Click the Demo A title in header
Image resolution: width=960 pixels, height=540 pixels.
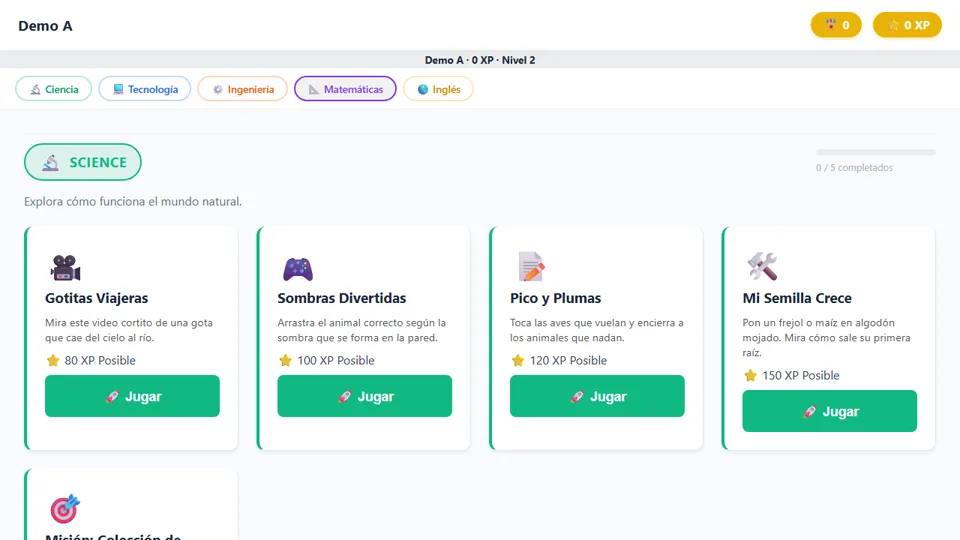(x=45, y=26)
